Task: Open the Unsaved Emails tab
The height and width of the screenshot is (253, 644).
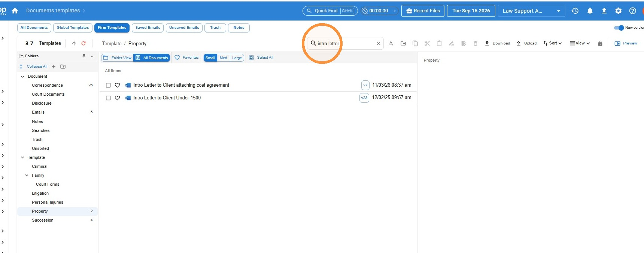Action: (x=184, y=28)
